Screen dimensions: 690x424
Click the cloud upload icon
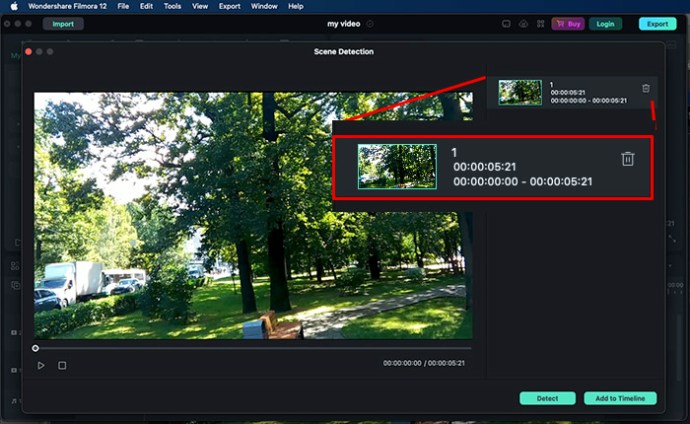click(x=523, y=23)
